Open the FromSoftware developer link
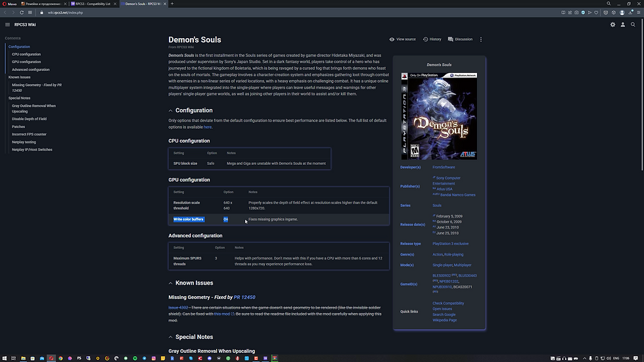 tap(444, 167)
